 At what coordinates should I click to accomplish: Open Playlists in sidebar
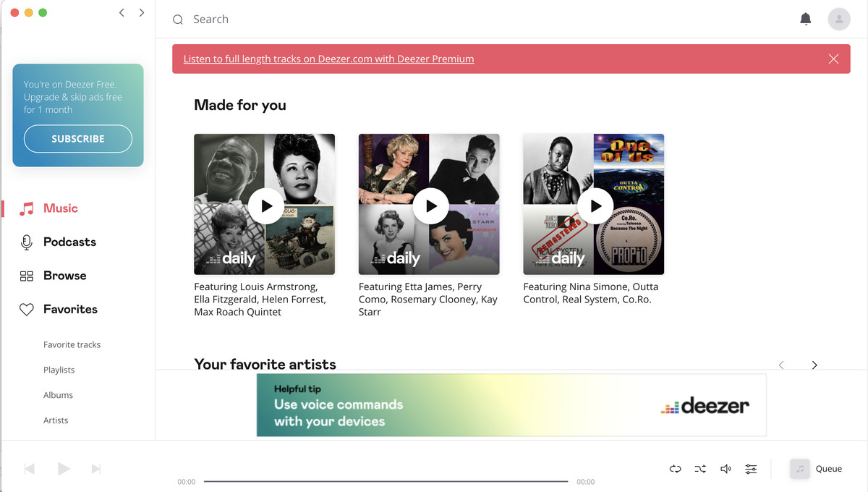59,370
